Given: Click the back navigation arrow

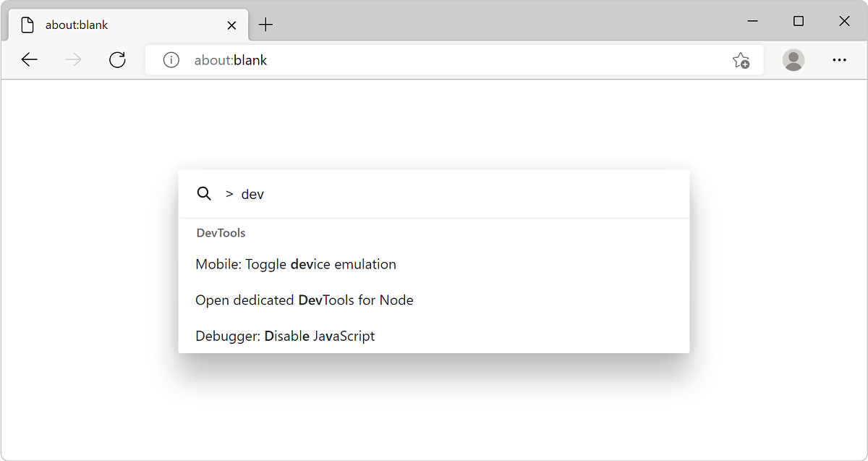Looking at the screenshot, I should pyautogui.click(x=29, y=59).
